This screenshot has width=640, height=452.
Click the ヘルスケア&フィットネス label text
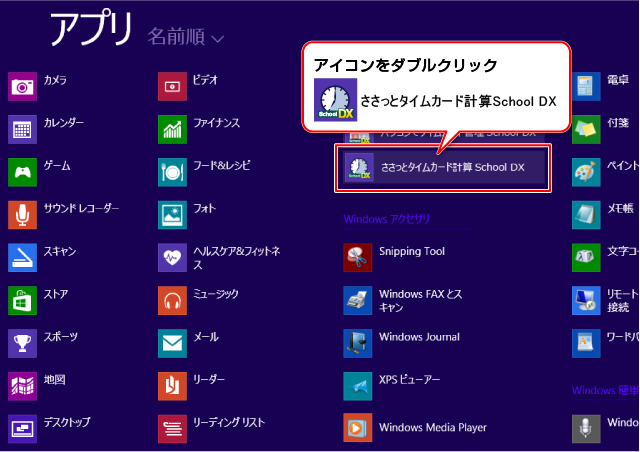pos(237,258)
